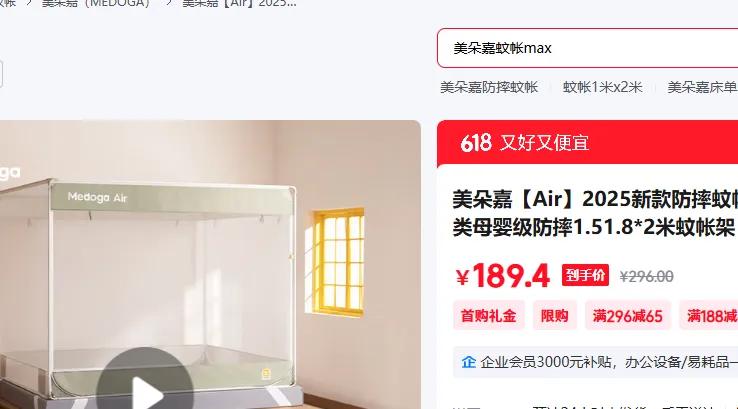The height and width of the screenshot is (409, 738).
Task: Select the 蚊帐1米x2米 suggested search
Action: [x=602, y=88]
